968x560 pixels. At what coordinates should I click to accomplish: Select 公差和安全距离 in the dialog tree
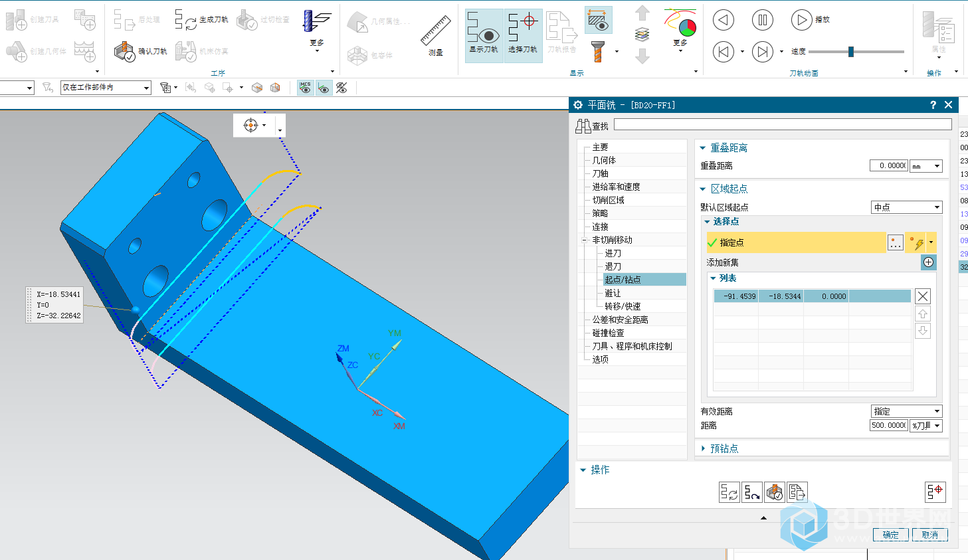[620, 320]
